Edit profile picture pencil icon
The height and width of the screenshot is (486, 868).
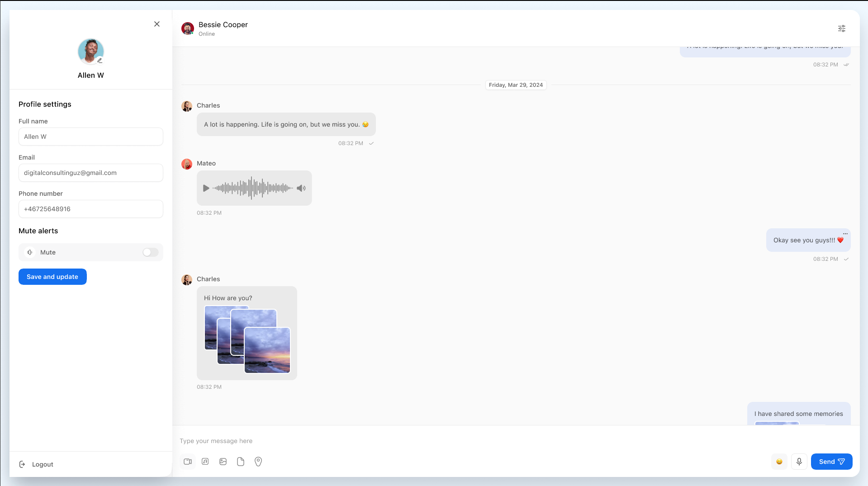coord(100,61)
